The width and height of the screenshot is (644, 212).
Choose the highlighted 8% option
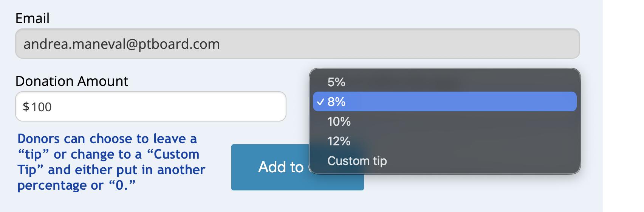coord(444,101)
